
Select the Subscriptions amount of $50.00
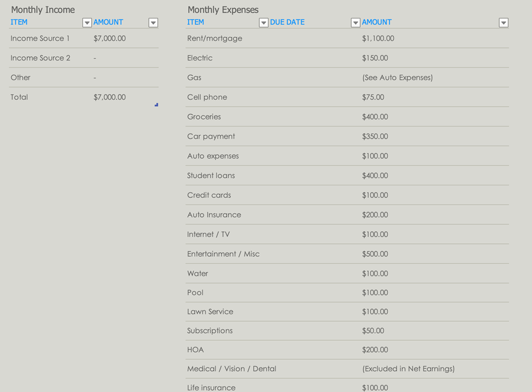click(x=373, y=331)
